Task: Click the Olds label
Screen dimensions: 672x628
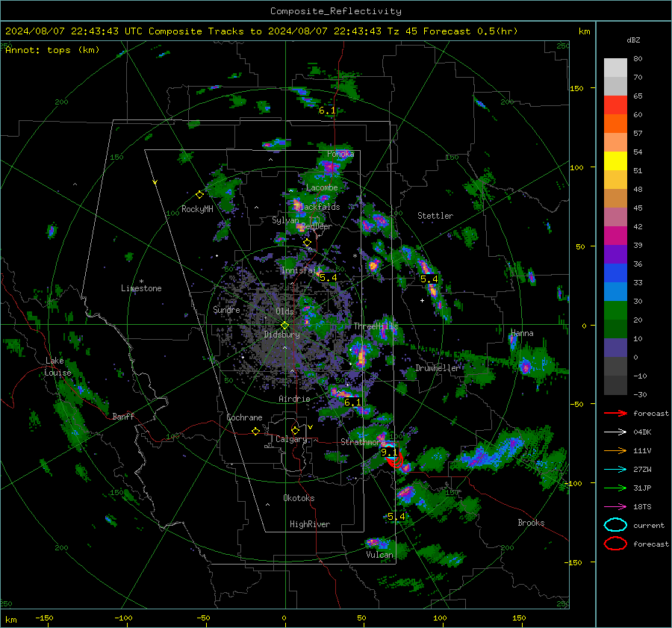Action: [284, 311]
